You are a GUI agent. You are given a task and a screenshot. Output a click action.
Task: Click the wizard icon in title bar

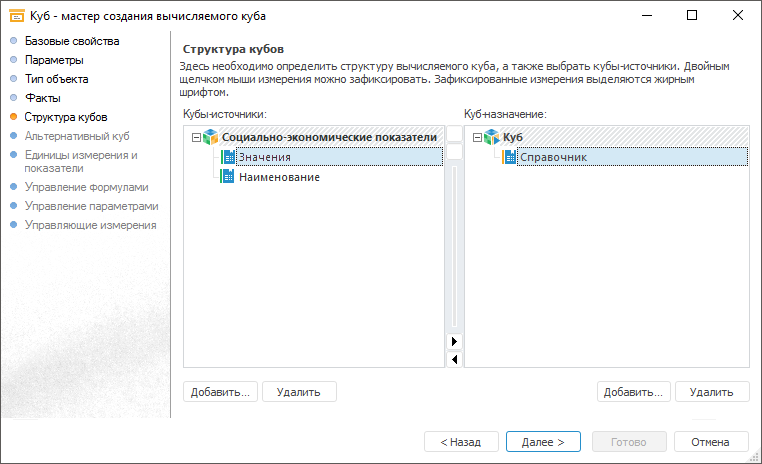[x=17, y=16]
